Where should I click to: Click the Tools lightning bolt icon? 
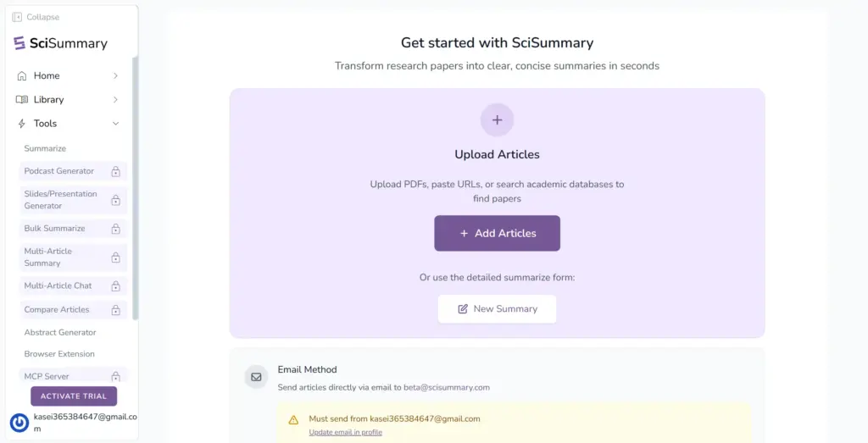[x=22, y=124]
